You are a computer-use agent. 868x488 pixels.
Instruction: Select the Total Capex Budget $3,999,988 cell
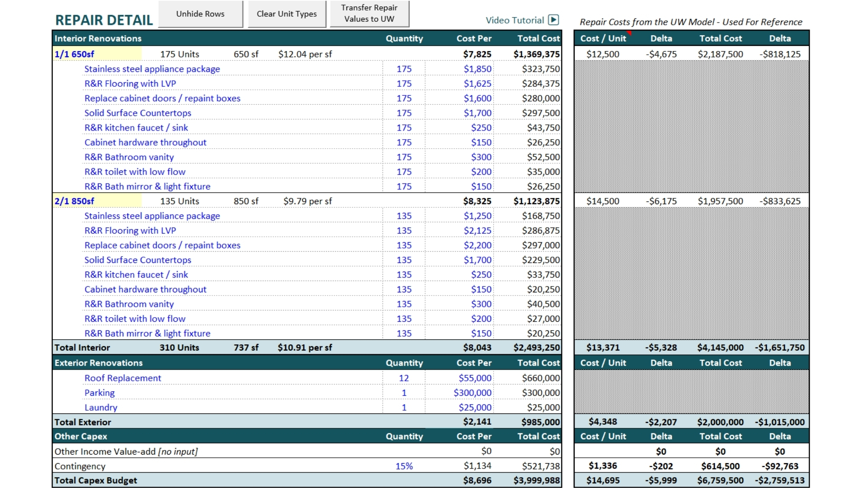click(536, 480)
